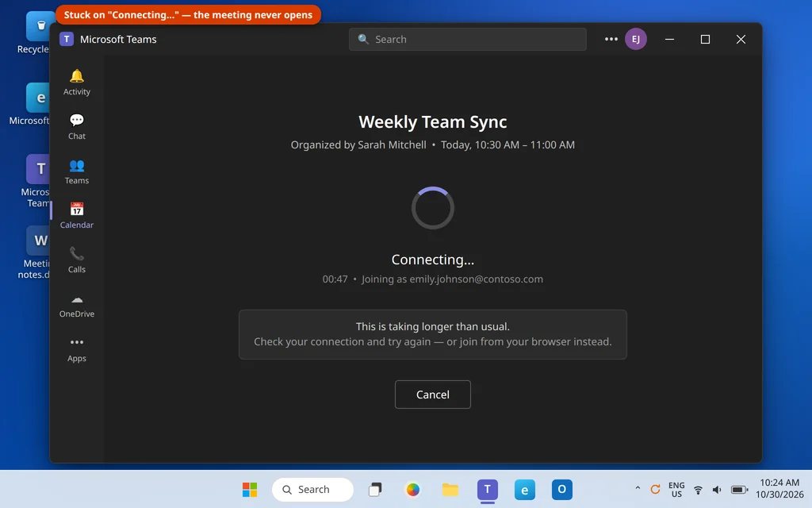Click the Teams icon on the taskbar
Image resolution: width=812 pixels, height=508 pixels.
click(x=488, y=489)
